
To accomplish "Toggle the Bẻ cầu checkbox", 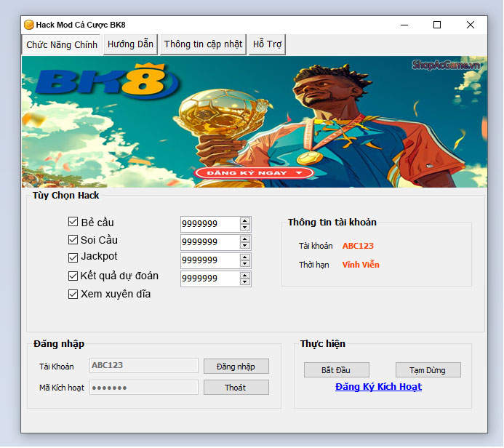I will pyautogui.click(x=73, y=222).
